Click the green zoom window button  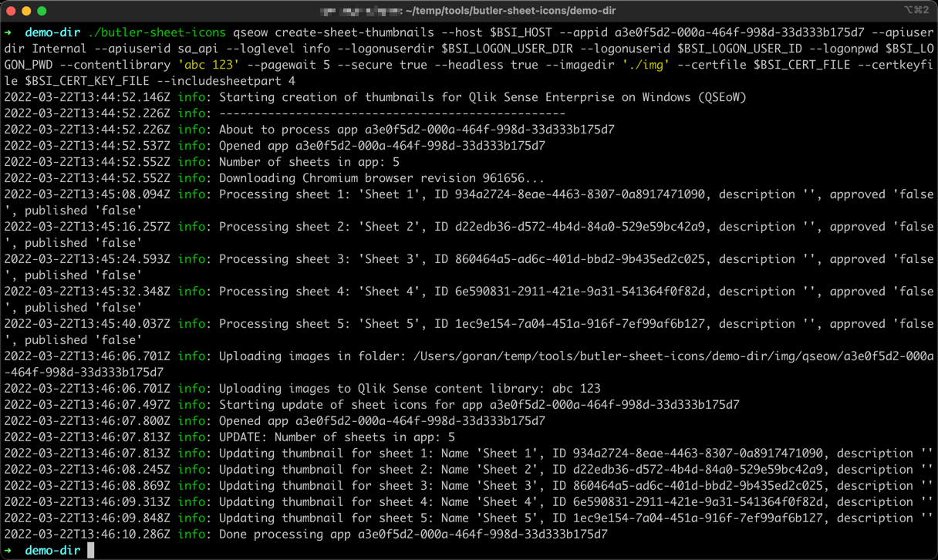[x=42, y=11]
